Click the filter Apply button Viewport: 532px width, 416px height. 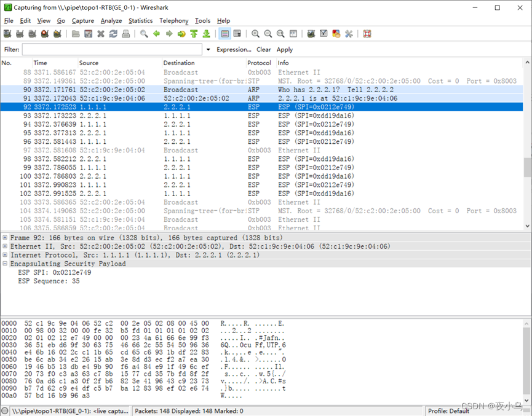284,50
